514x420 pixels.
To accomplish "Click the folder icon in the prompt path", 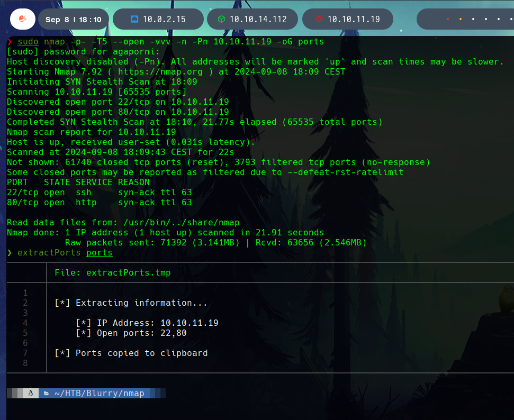I will [x=47, y=393].
